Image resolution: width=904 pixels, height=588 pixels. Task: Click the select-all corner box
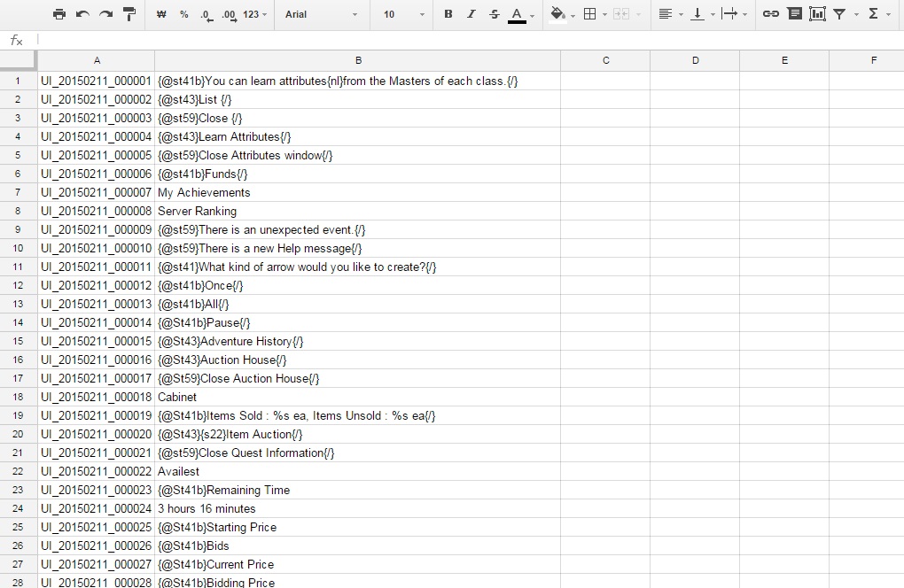[18, 60]
